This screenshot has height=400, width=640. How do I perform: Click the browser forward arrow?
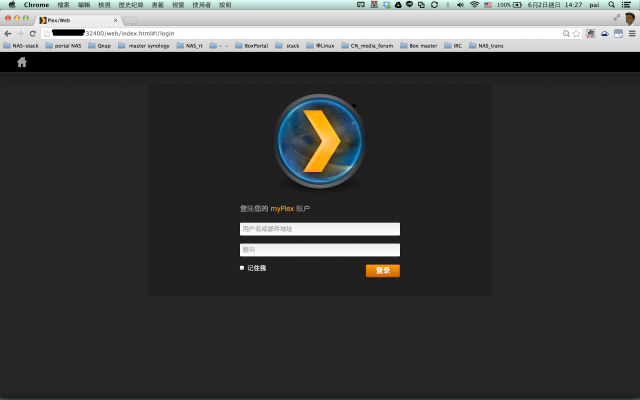(x=20, y=33)
